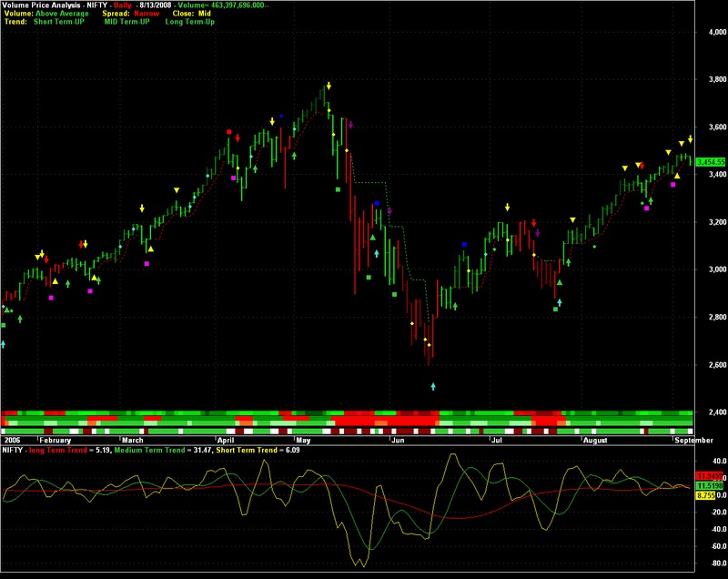Click the red 11.9459 indicator value tag

pos(710,476)
